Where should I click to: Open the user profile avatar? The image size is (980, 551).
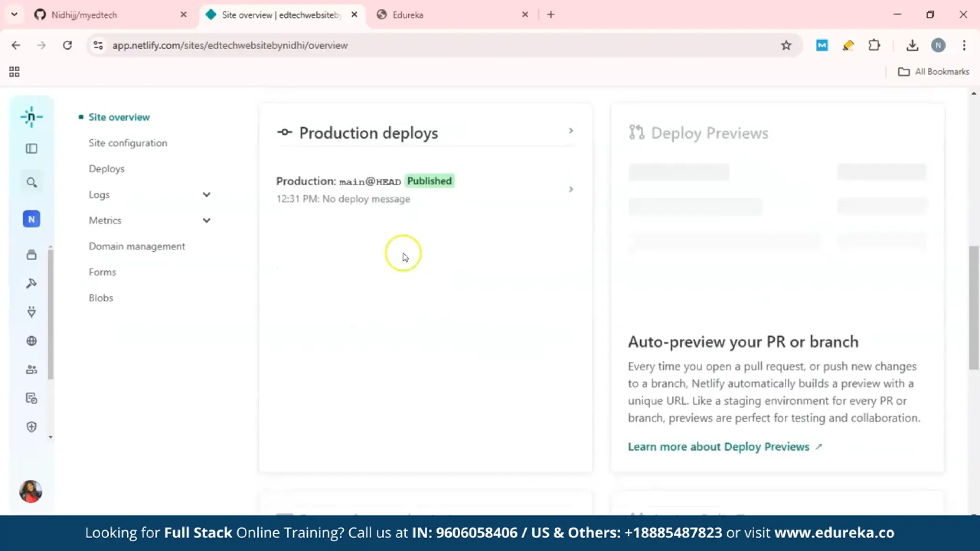pyautogui.click(x=31, y=491)
